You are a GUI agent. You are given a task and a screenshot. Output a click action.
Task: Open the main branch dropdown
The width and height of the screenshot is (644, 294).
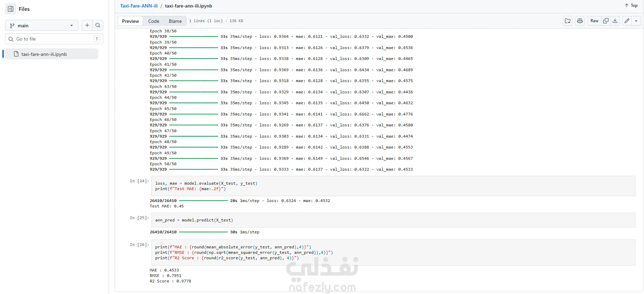click(42, 26)
